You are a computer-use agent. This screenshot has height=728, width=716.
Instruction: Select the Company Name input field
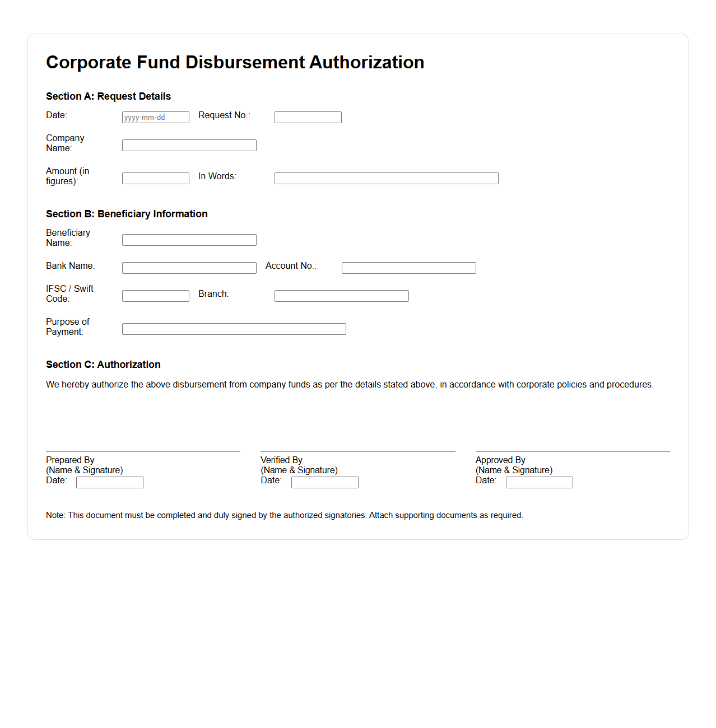[x=189, y=145]
